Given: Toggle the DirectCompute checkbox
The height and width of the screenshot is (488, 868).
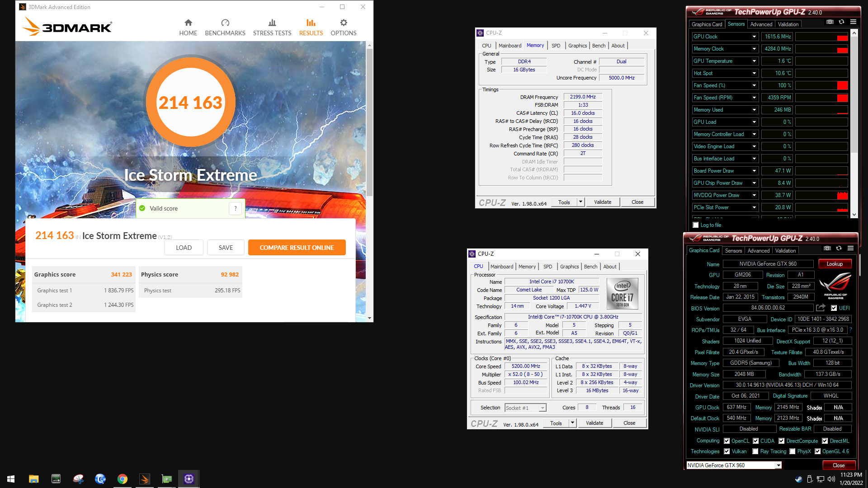Looking at the screenshot, I should 782,441.
